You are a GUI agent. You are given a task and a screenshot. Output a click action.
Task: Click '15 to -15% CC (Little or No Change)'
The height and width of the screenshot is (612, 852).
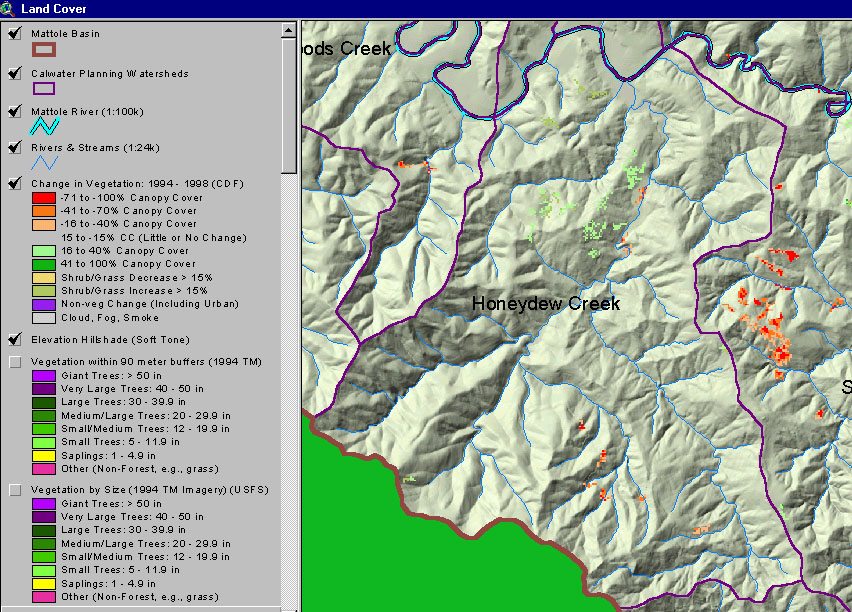pyautogui.click(x=154, y=238)
